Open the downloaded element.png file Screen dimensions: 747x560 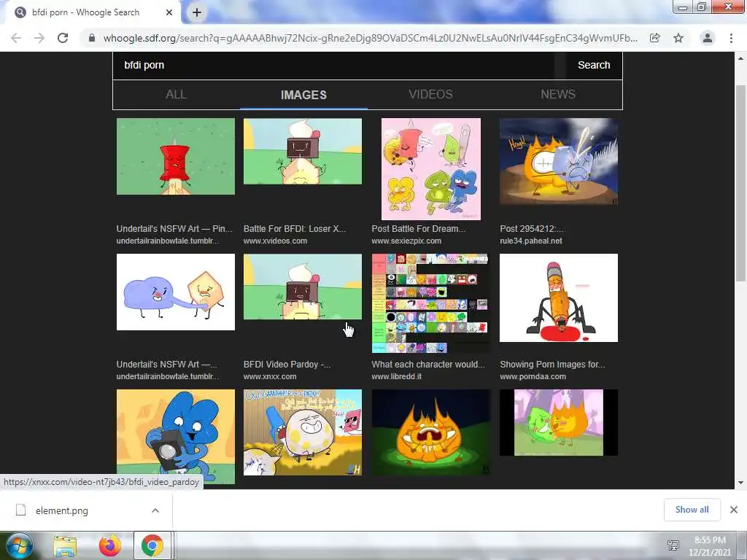[61, 511]
